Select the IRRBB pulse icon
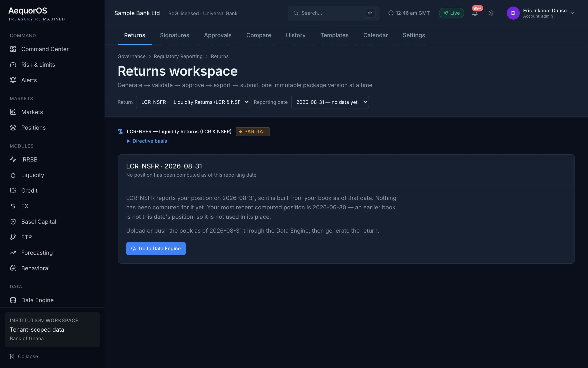Viewport: 588px width, 368px height. click(13, 159)
